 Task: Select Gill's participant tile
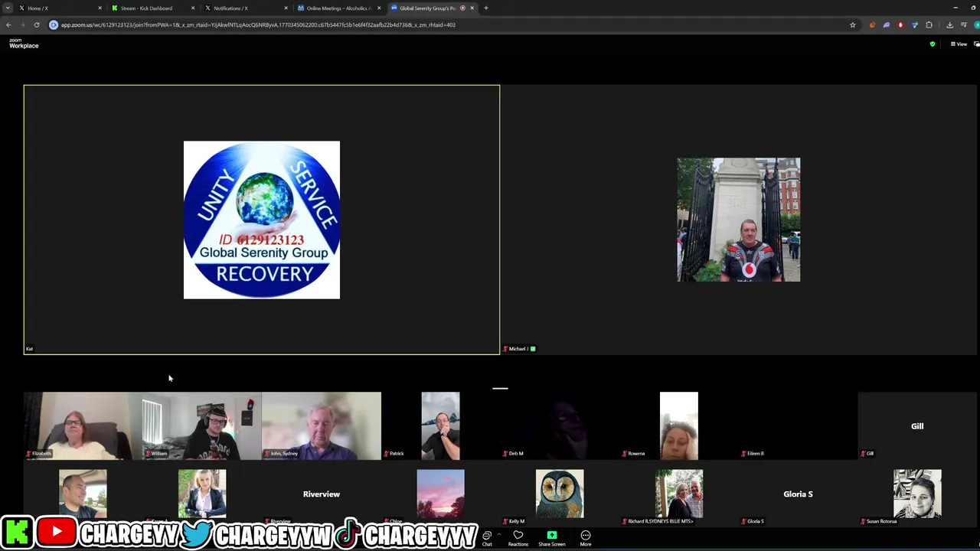click(x=917, y=425)
